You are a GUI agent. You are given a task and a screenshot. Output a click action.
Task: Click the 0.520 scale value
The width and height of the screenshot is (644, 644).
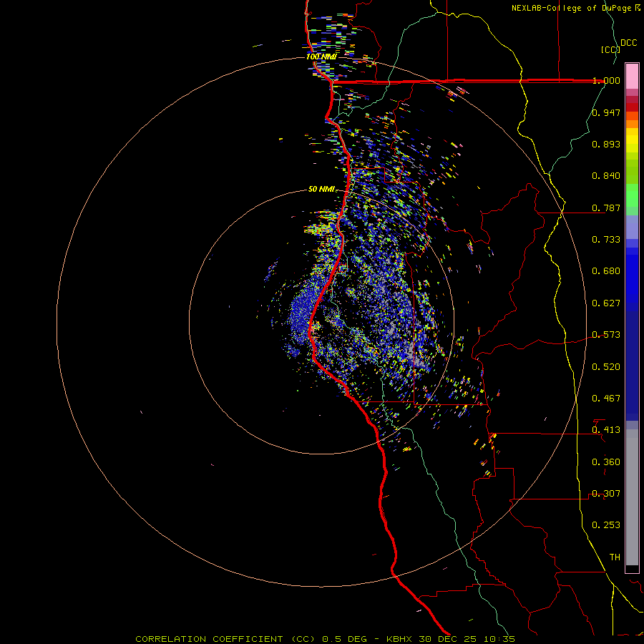coord(606,367)
